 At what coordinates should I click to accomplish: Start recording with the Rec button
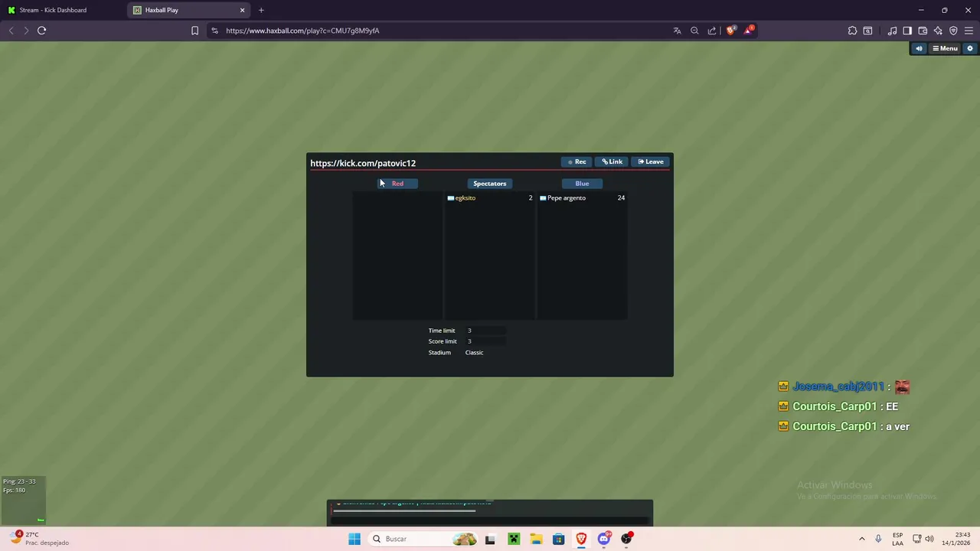pyautogui.click(x=577, y=161)
